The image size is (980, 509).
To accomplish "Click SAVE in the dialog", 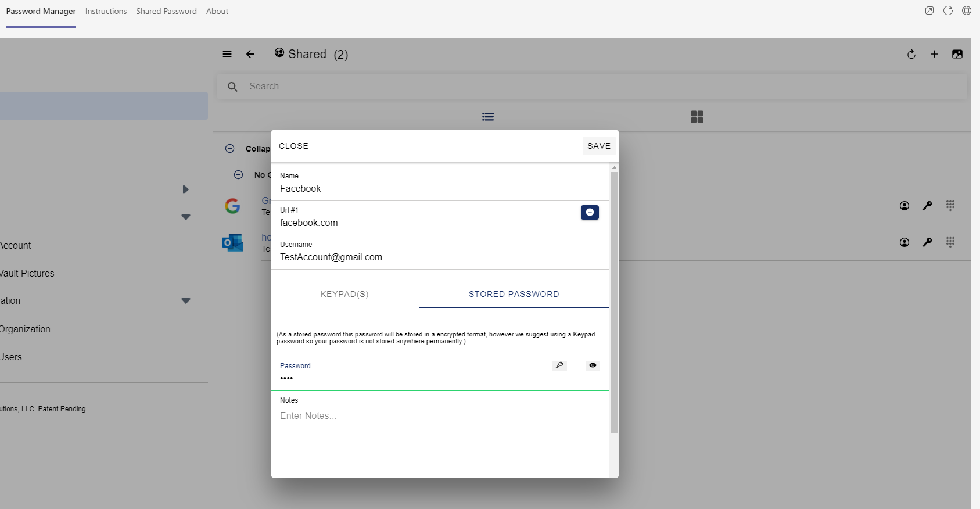I will point(599,146).
